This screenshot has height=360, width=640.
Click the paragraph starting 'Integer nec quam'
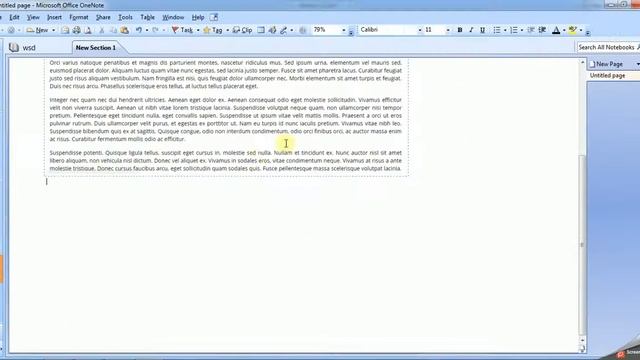click(226, 119)
